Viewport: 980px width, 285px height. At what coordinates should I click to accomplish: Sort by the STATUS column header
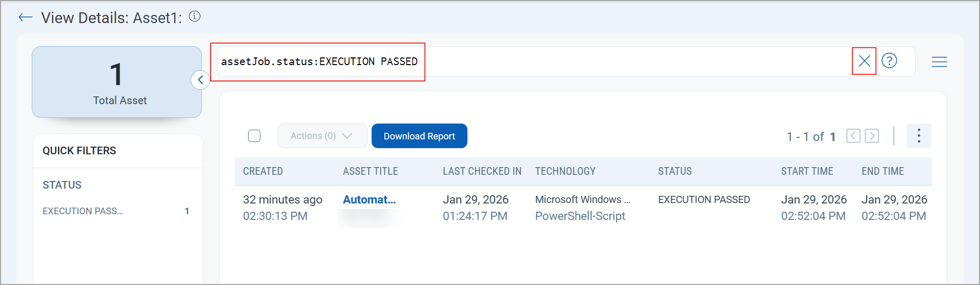click(675, 171)
